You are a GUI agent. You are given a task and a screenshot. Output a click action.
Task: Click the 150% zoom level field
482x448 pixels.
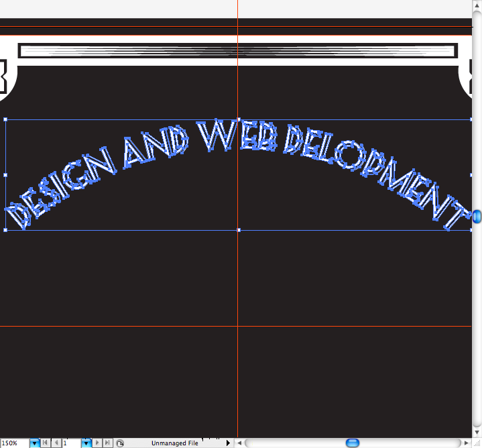point(15,443)
